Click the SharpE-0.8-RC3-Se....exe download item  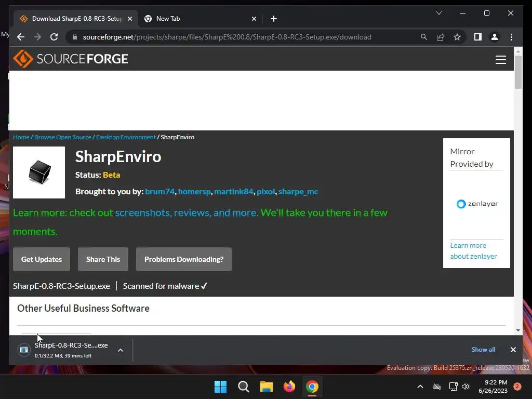(x=71, y=350)
